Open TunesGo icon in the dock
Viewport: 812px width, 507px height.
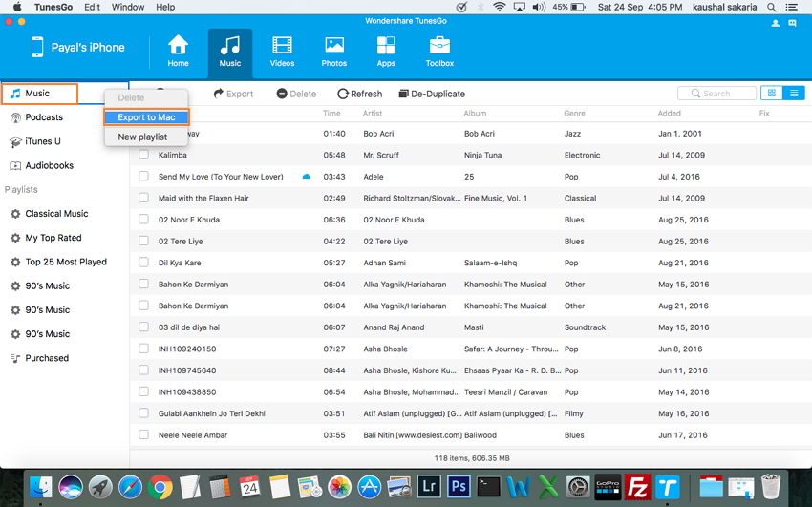point(667,487)
